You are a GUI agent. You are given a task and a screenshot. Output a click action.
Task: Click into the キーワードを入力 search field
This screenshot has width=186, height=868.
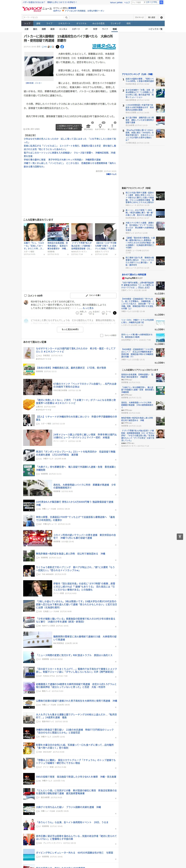pos(44,17)
